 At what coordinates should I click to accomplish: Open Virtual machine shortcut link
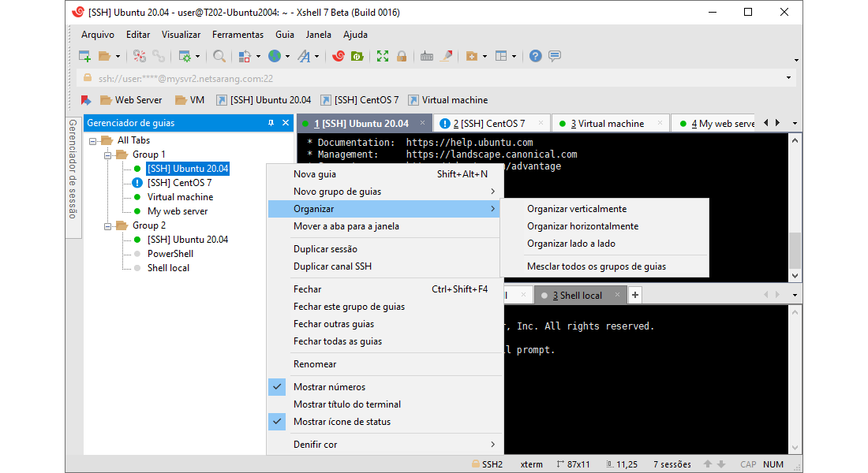(448, 100)
